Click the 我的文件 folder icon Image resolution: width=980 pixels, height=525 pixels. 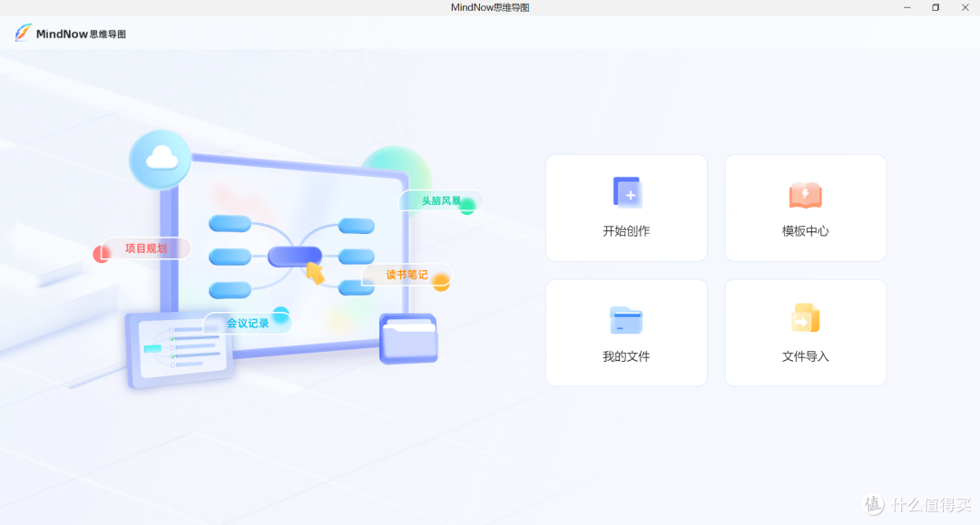tap(625, 319)
